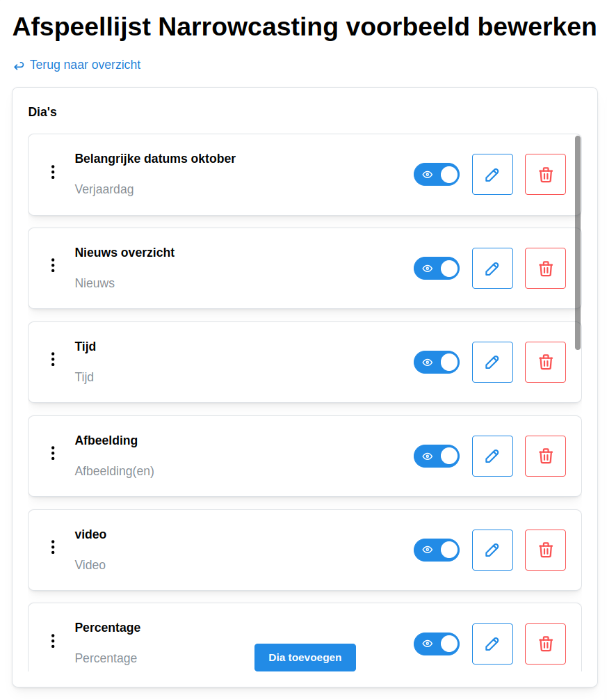Edit the Tijd slide
This screenshot has width=607, height=700.
[x=492, y=362]
